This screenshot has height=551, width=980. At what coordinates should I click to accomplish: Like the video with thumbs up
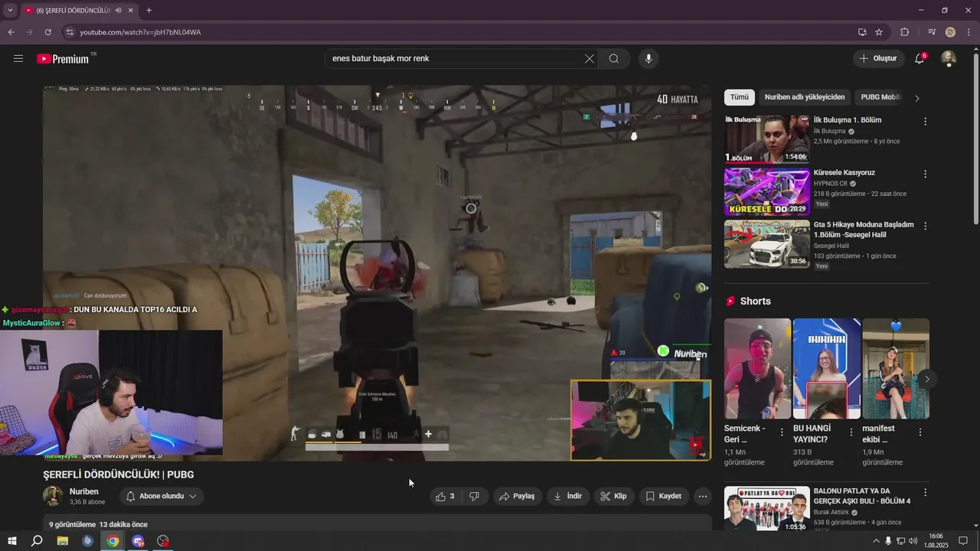(445, 496)
